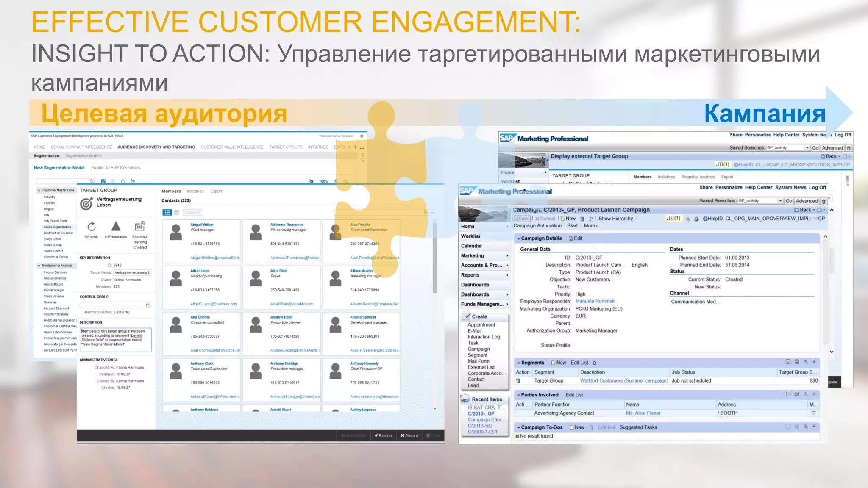Click the Discard button

tap(409, 435)
